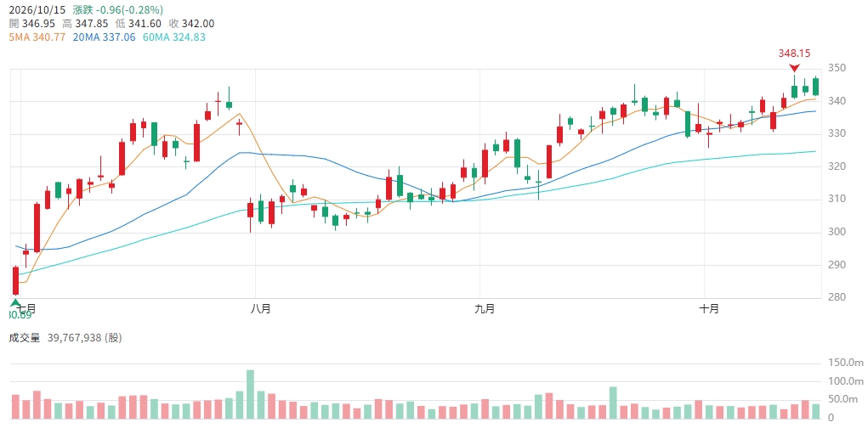Click the 成交量 volume label
The width and height of the screenshot is (868, 428).
(25, 338)
